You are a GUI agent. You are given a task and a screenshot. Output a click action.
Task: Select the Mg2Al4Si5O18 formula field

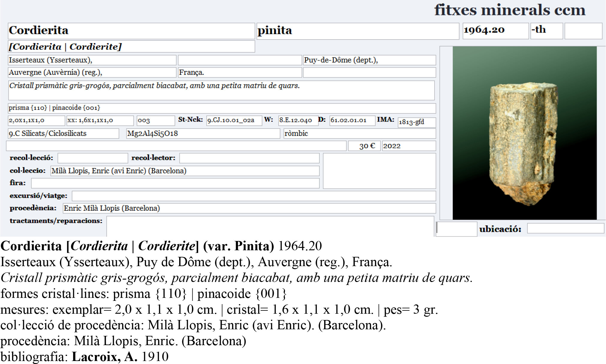(x=203, y=134)
